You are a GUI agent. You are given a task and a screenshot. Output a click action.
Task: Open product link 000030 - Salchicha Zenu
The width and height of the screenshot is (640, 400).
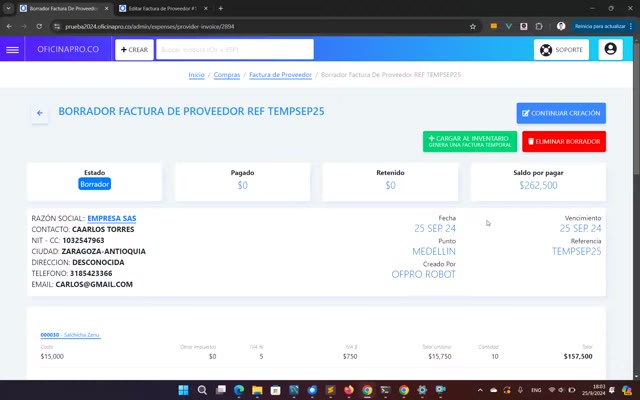(x=70, y=335)
